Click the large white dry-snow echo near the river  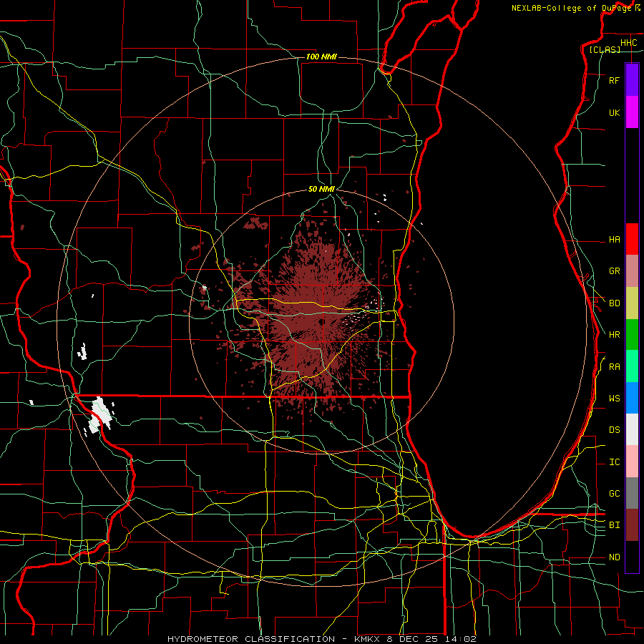(99, 414)
